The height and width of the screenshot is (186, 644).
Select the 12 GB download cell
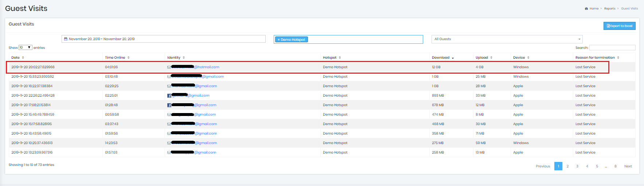click(x=436, y=67)
